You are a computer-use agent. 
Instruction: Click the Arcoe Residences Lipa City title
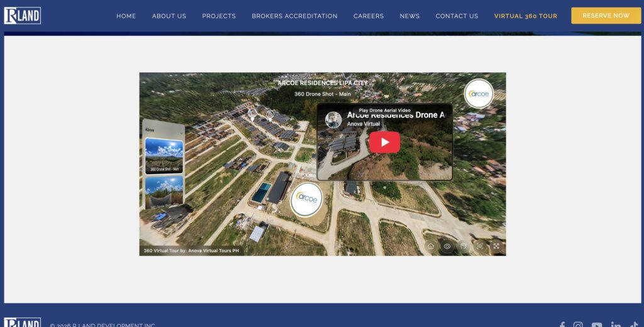pyautogui.click(x=323, y=83)
